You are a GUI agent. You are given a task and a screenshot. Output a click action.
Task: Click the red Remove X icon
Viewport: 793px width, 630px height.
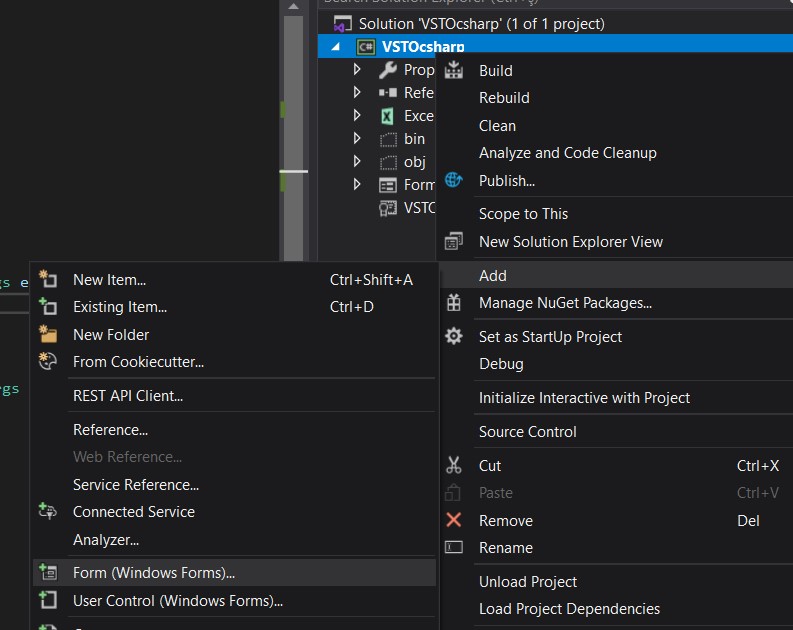(454, 520)
